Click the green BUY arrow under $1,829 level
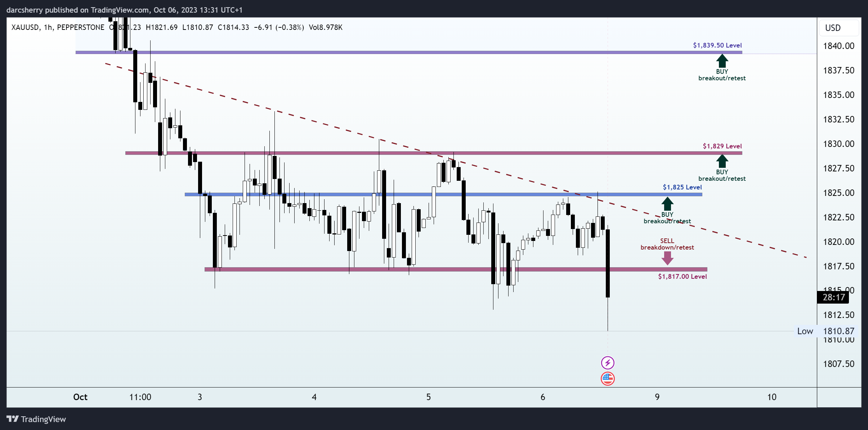Screen dimensions: 868x430 722,161
